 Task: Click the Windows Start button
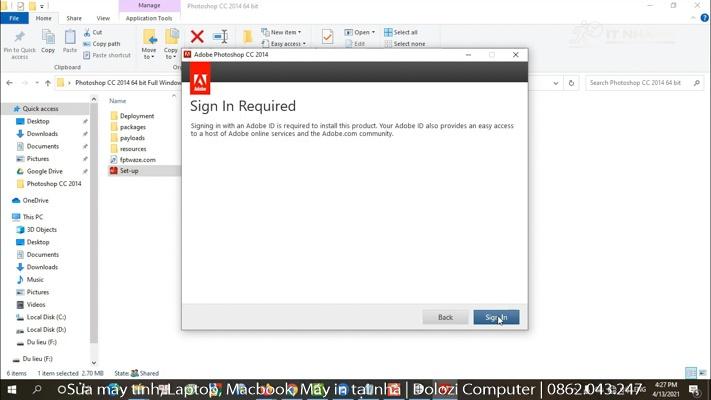click(x=11, y=390)
